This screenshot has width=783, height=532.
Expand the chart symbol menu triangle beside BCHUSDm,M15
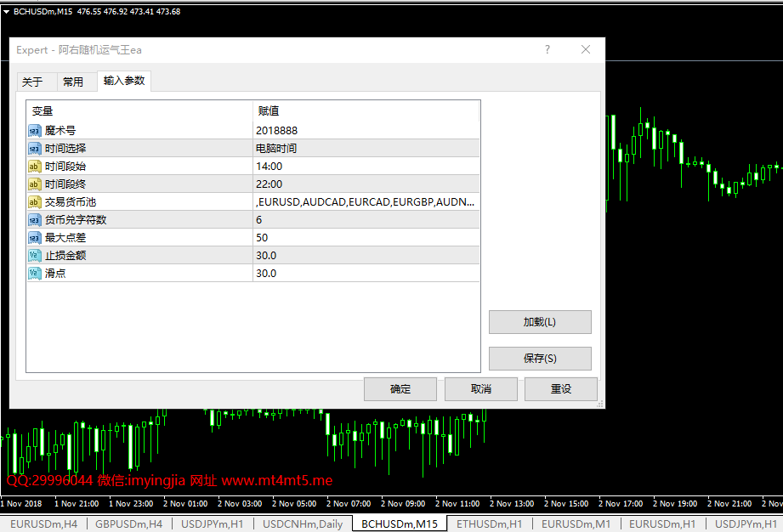7,12
